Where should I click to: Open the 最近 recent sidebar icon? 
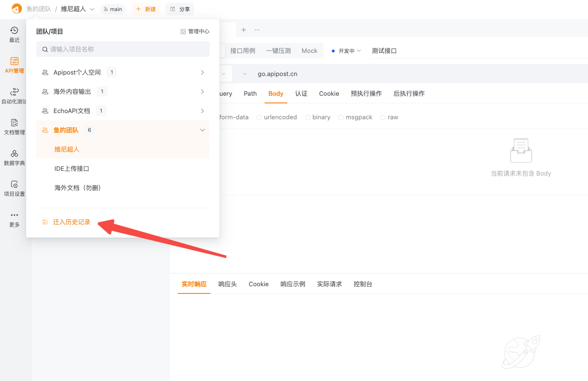(14, 30)
